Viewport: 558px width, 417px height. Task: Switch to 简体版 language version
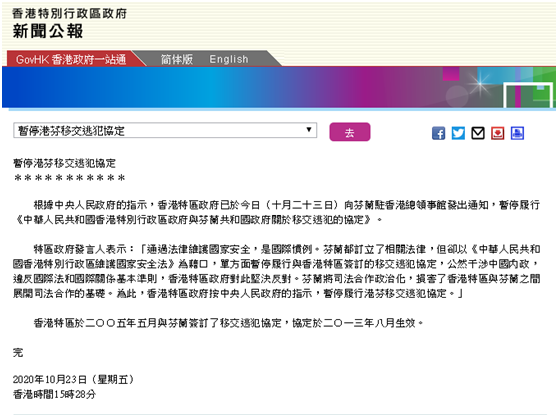tap(177, 59)
